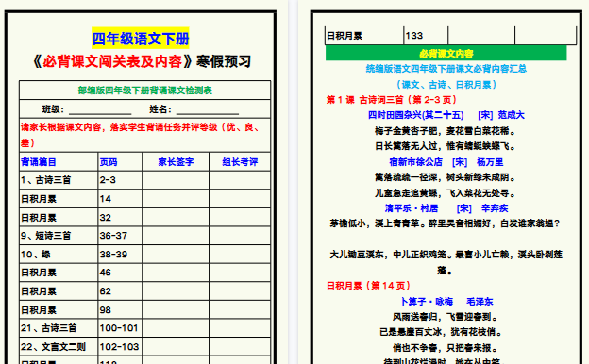Image resolution: width=589 pixels, height=364 pixels.
Task: Click the author name 杨万里
Action: click(490, 162)
